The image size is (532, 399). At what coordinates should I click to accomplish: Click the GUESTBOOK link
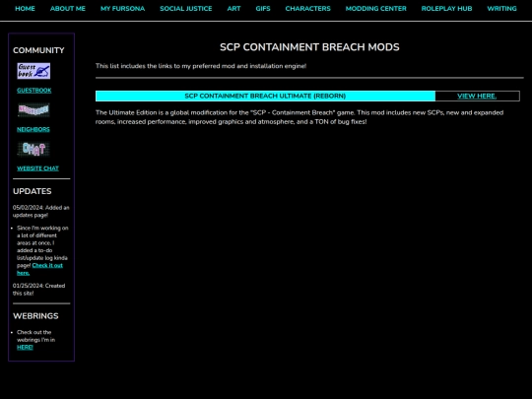pyautogui.click(x=34, y=91)
